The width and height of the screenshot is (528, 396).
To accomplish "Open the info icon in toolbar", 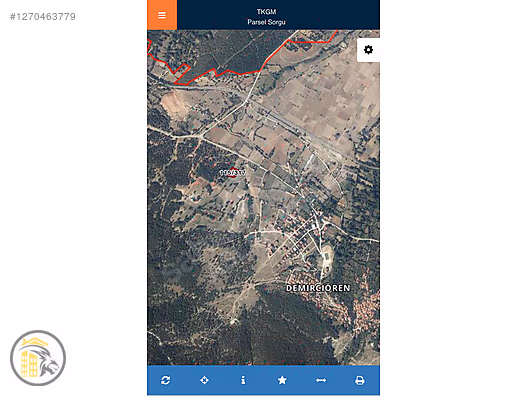I will pos(243,380).
